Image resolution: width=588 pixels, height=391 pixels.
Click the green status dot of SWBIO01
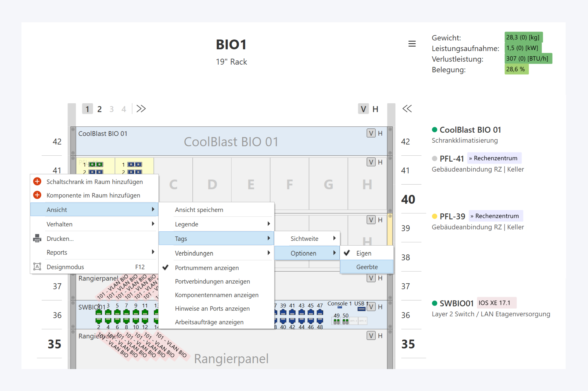[x=435, y=303]
